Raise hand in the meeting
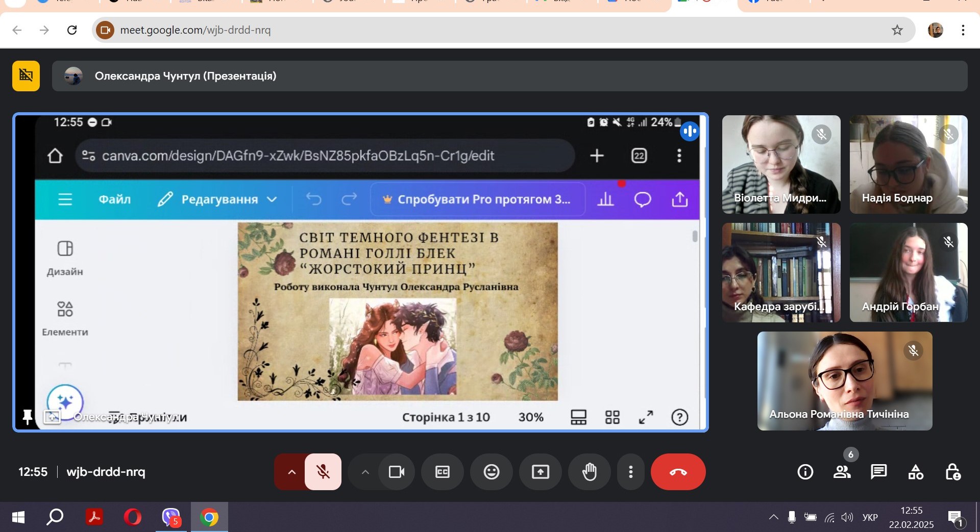 coord(590,472)
